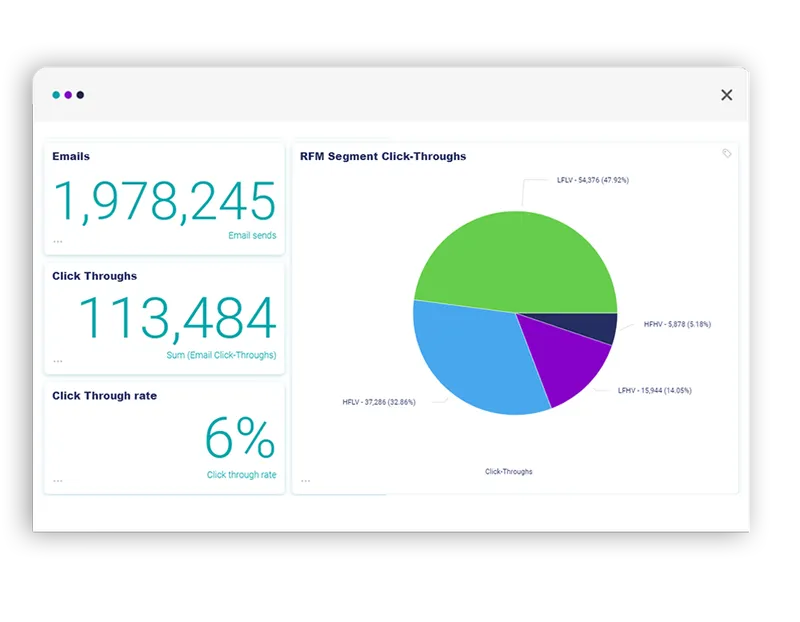Click the 'RFM Segment Click-Throughs' title
800x622 pixels.
pos(383,156)
